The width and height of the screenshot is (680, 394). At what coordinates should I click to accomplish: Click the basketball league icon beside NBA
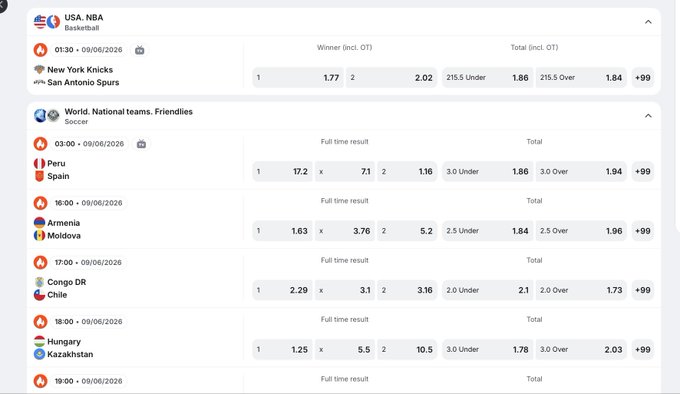pos(53,22)
